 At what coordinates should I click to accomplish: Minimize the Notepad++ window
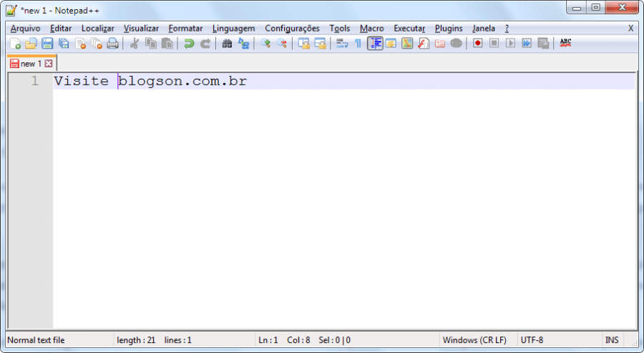pos(577,8)
